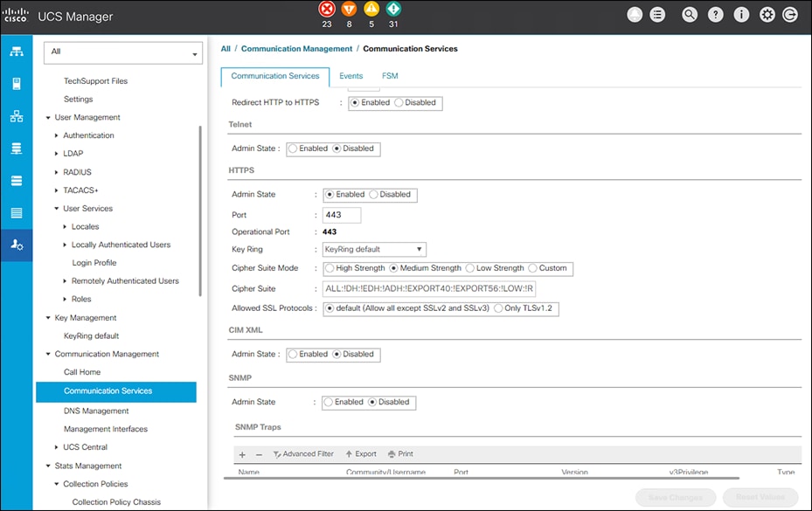Open Equipment section in navigation bar

(x=17, y=52)
